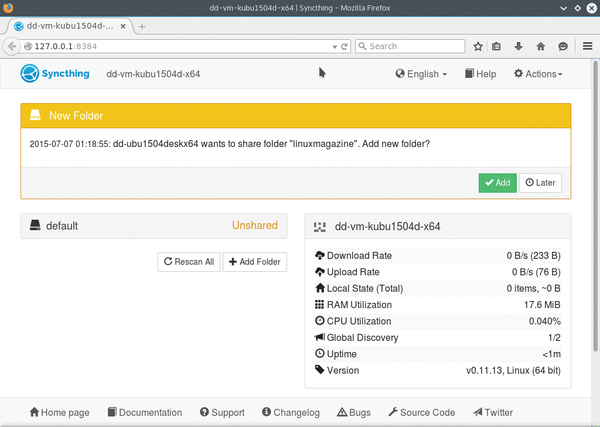Open the Bugs footer link
The height and width of the screenshot is (427, 600).
coord(354,412)
